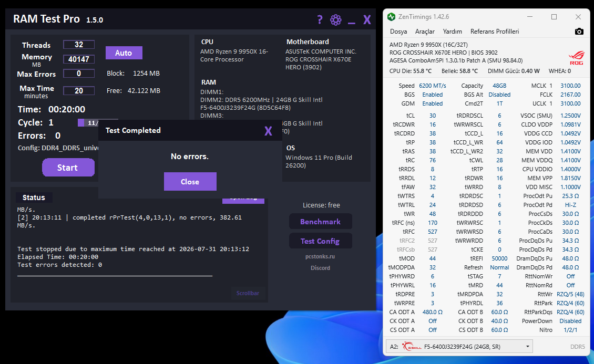Click the tREFI value 50000
Image resolution: width=594 pixels, height=364 pixels.
coord(500,258)
